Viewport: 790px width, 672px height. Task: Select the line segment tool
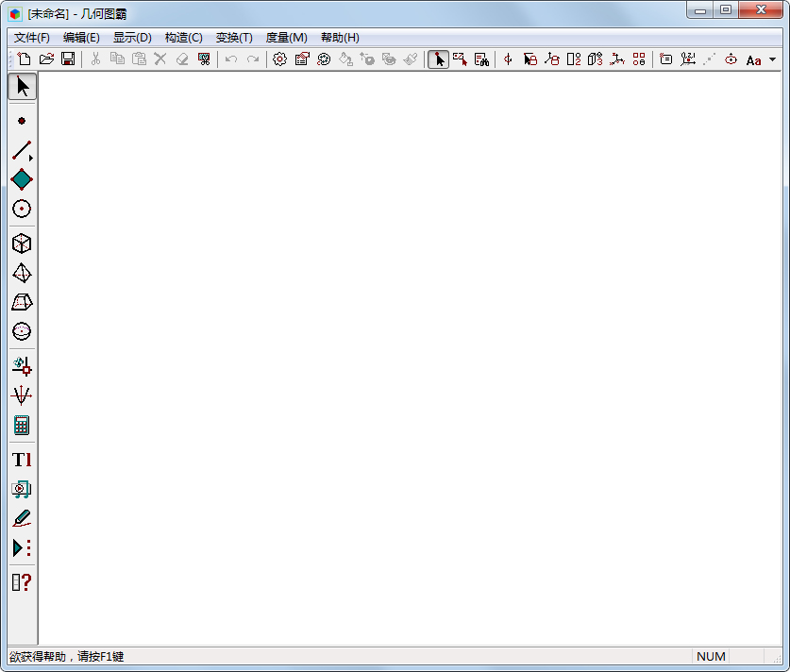pyautogui.click(x=22, y=150)
